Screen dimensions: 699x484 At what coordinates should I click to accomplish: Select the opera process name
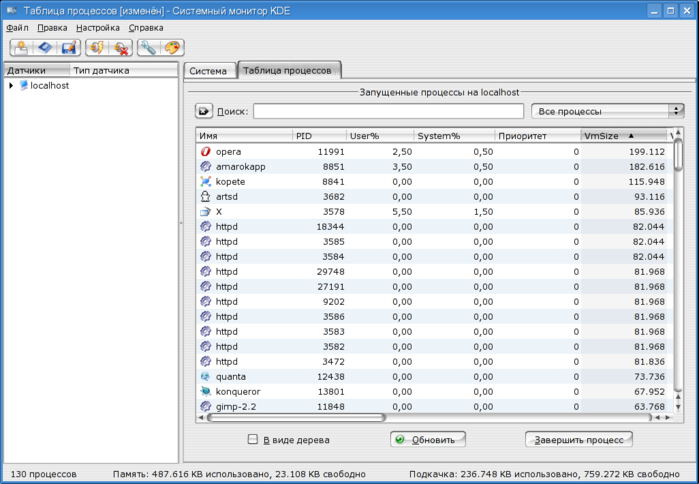[x=228, y=152]
